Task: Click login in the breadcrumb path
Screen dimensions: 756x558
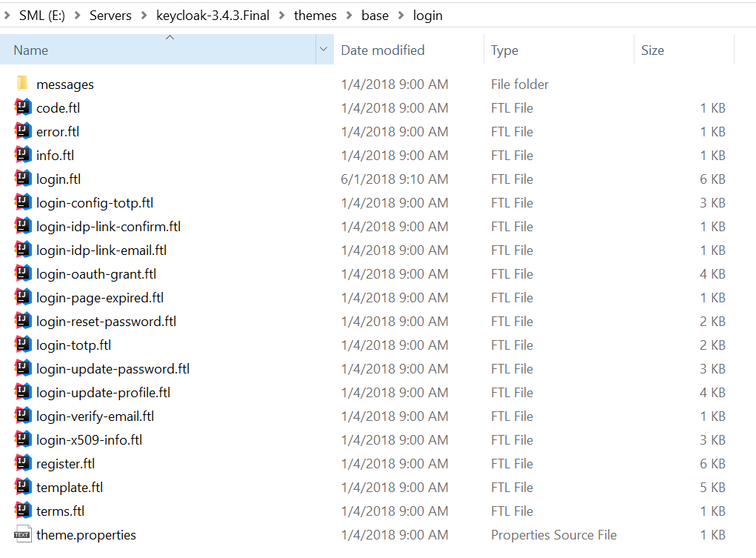Action: (428, 16)
